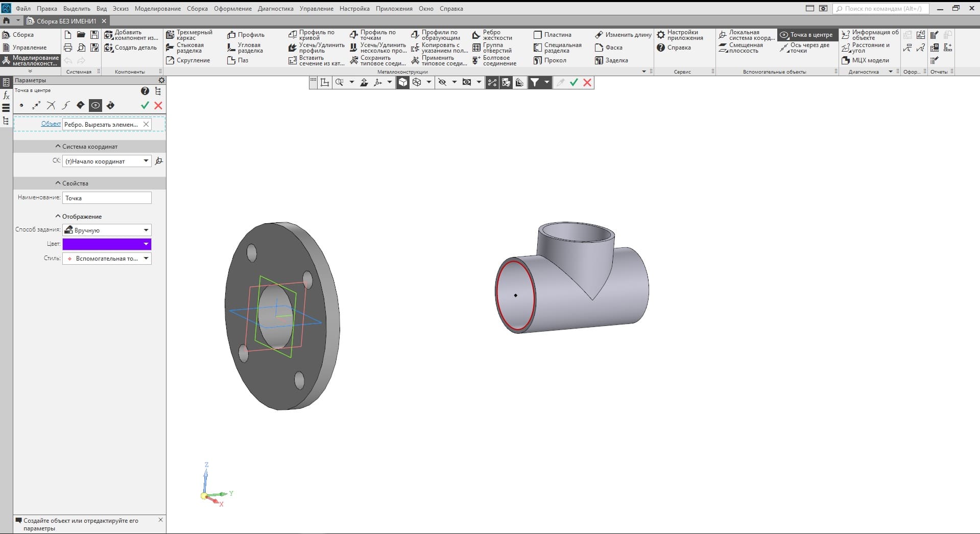Activate 'Изменить длину' tool
980x534 pixels.
point(623,35)
